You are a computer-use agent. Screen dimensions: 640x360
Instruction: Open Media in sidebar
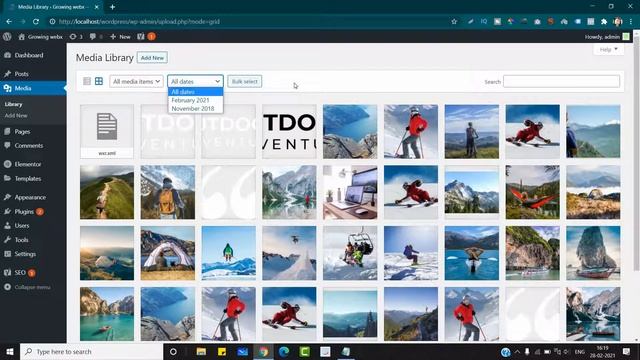point(33,88)
